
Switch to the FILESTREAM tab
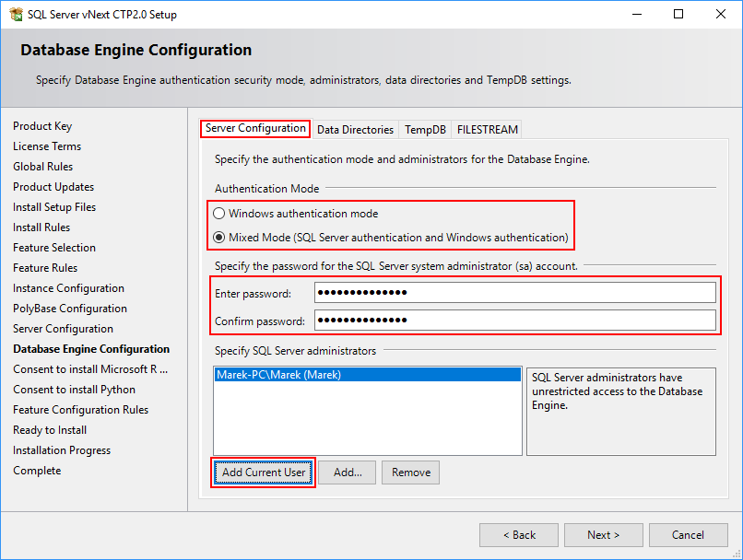point(486,129)
